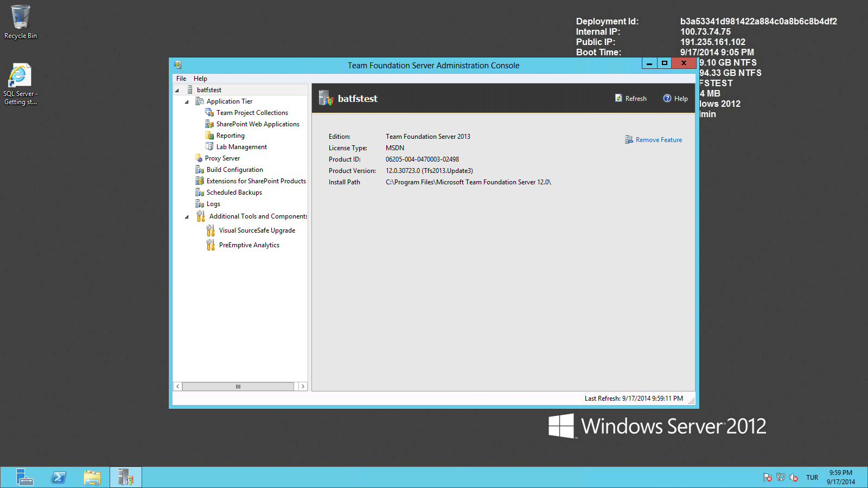Collapse the Application Tier branch
The height and width of the screenshot is (488, 868).
[x=186, y=101]
